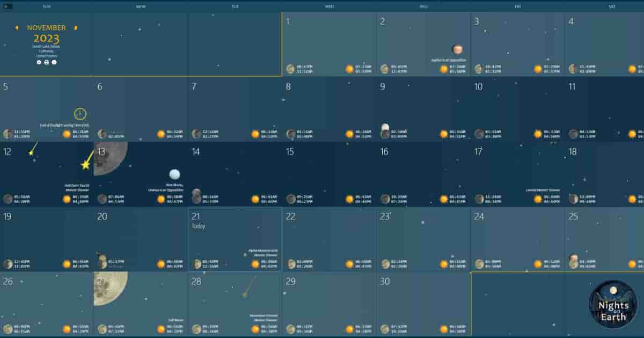644x338 pixels.
Task: Toggle the switch in top-left corner
Action: 8,6
